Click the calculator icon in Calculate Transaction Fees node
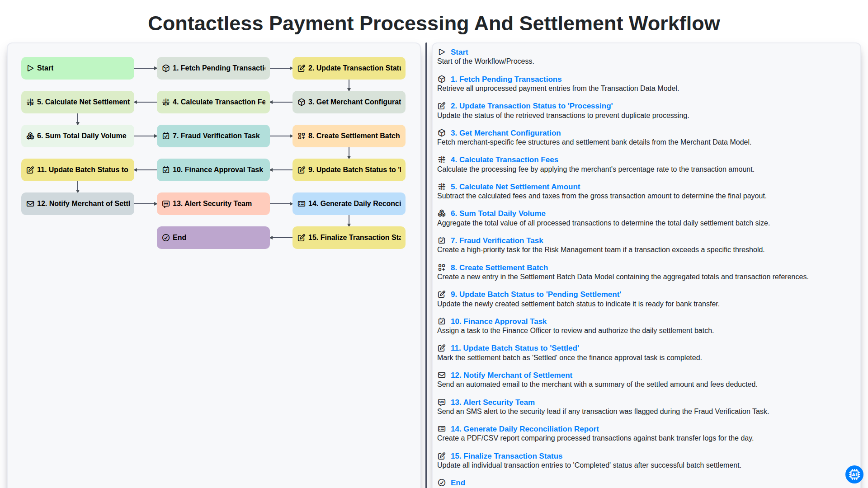 pos(166,102)
